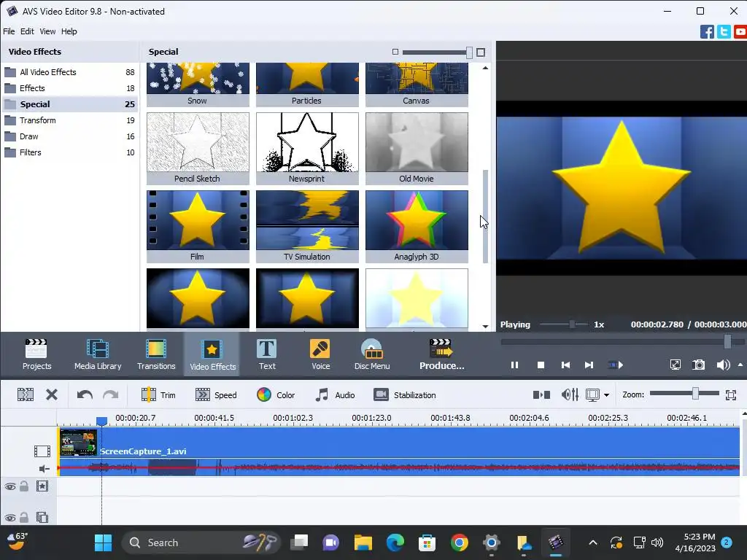Open the AVS Facebook page link
747x560 pixels.
(x=707, y=32)
